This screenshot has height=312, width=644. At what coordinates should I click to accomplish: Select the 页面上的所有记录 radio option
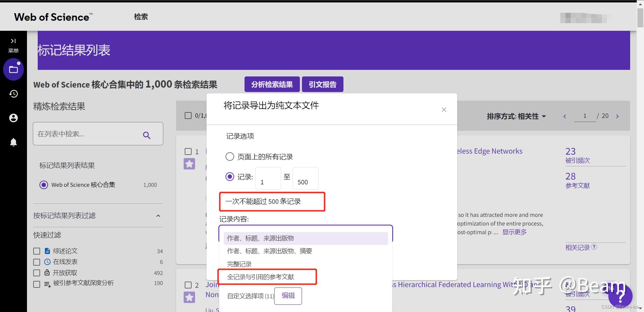point(230,156)
